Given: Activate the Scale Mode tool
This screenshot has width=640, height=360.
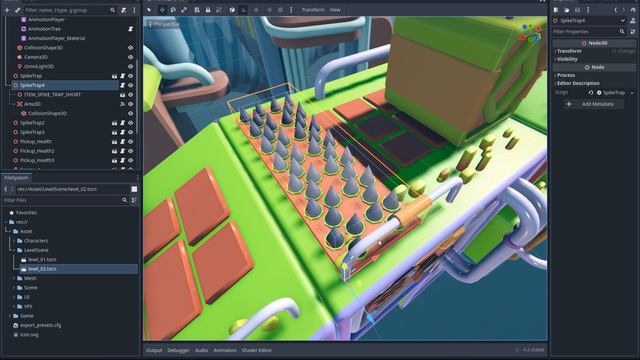Looking at the screenshot, I should [184, 10].
